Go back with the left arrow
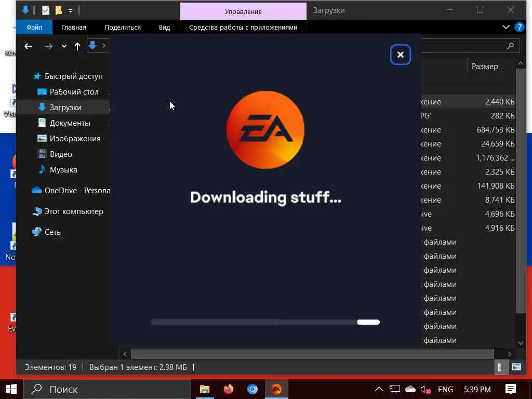The image size is (532, 399). click(x=28, y=46)
